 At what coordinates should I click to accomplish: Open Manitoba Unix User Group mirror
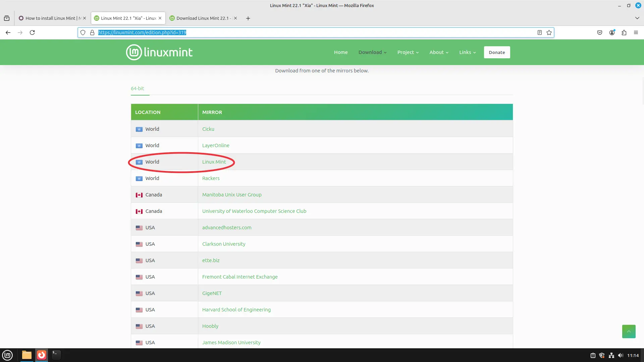tap(232, 195)
